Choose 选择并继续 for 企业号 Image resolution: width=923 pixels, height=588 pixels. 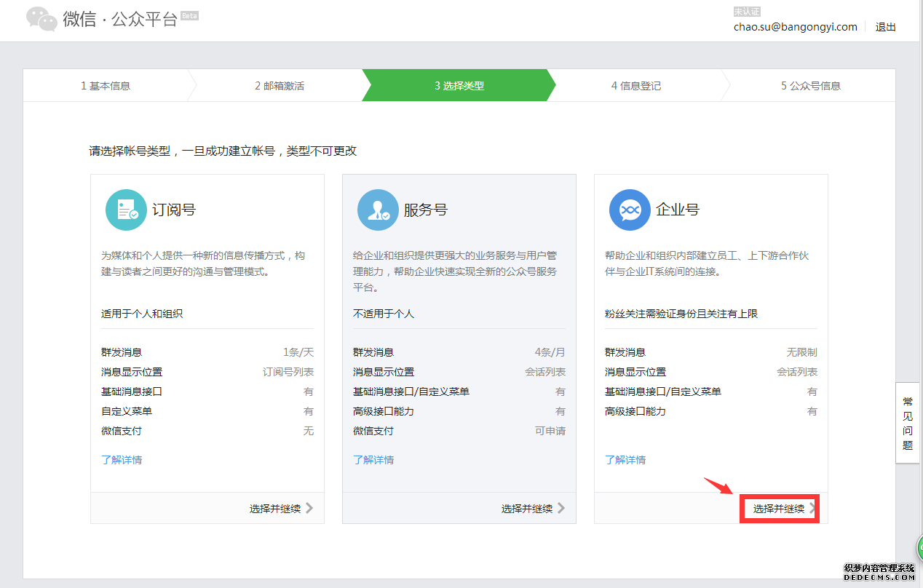point(780,509)
